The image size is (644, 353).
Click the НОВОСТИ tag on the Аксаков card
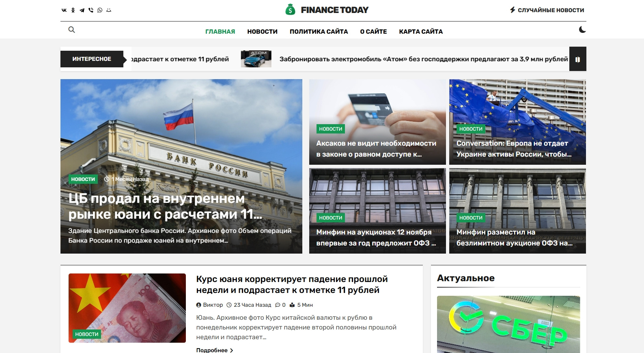tap(331, 129)
